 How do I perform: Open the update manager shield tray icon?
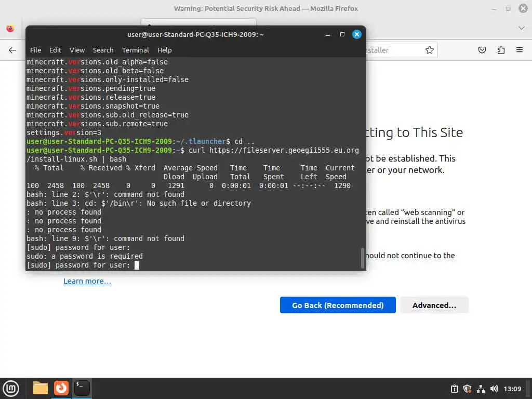(x=467, y=389)
